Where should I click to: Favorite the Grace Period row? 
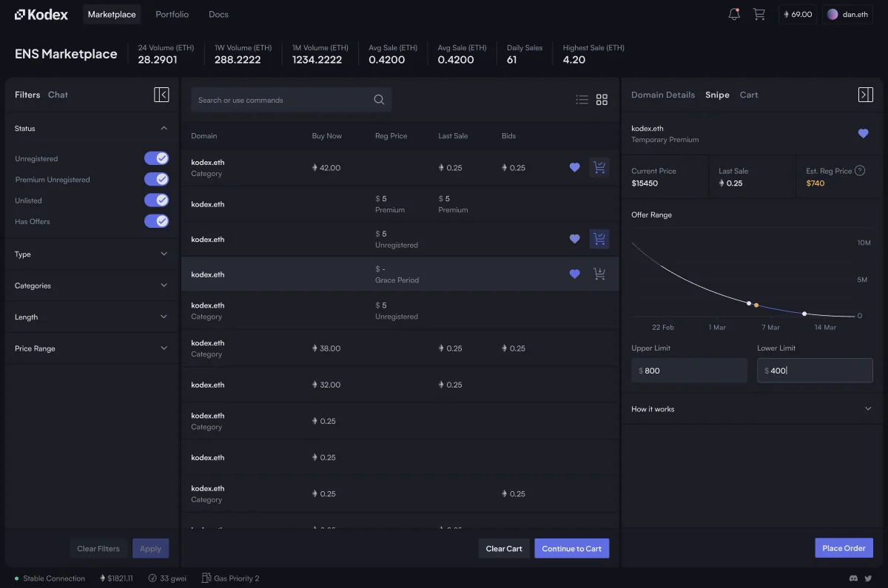point(574,274)
